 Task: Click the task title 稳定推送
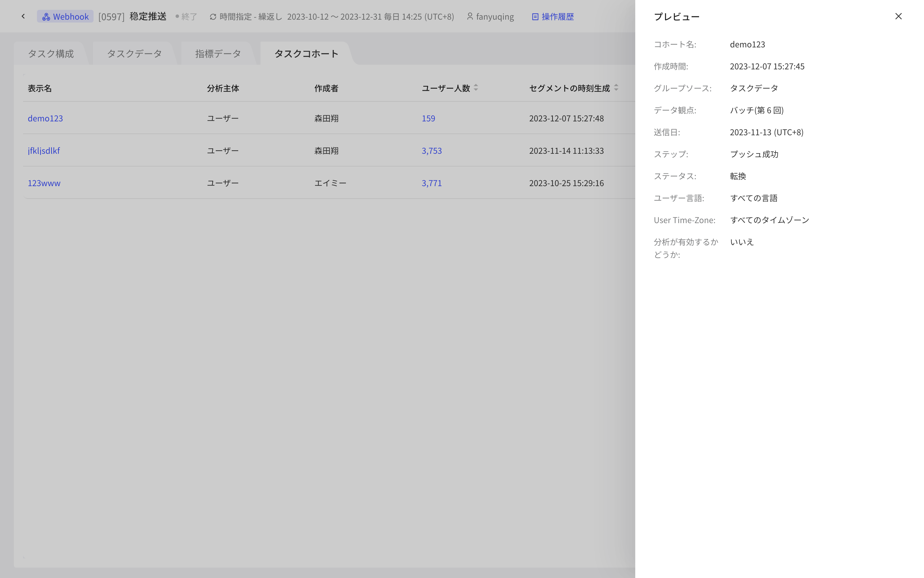click(x=148, y=16)
